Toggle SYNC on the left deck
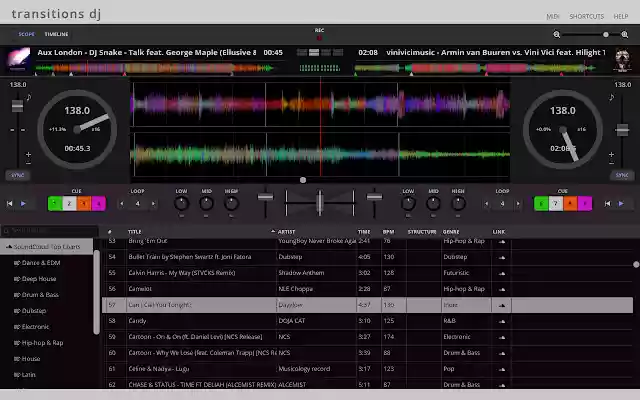The width and height of the screenshot is (640, 400). [x=17, y=174]
